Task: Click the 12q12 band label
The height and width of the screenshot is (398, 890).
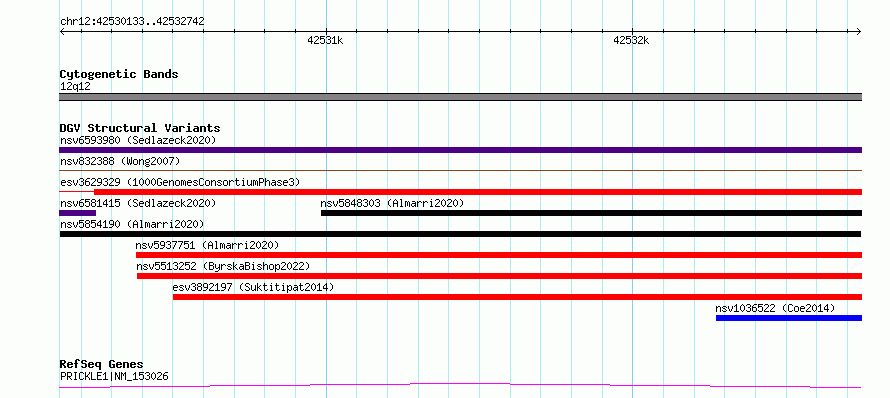Action: click(75, 87)
